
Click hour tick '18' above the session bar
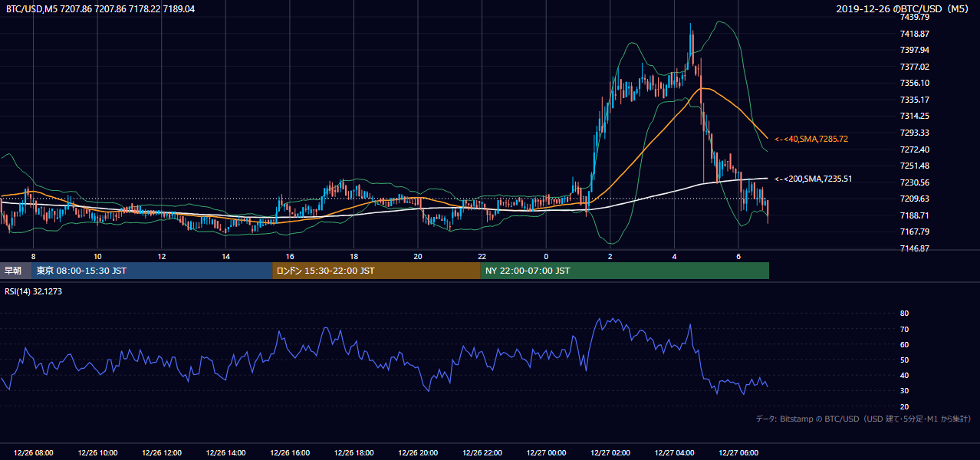354,256
